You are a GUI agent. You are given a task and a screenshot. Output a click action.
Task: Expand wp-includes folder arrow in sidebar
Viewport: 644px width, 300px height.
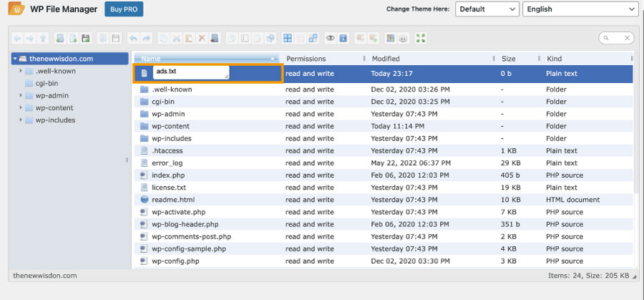coord(21,120)
